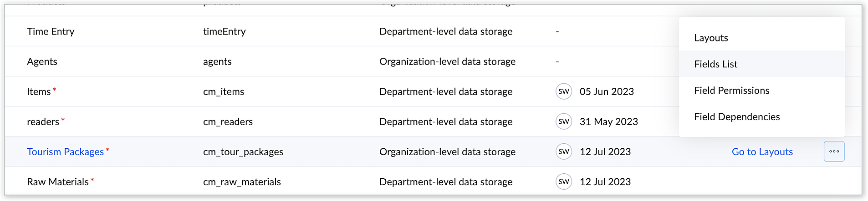
Task: Click the Items module name
Action: (39, 92)
